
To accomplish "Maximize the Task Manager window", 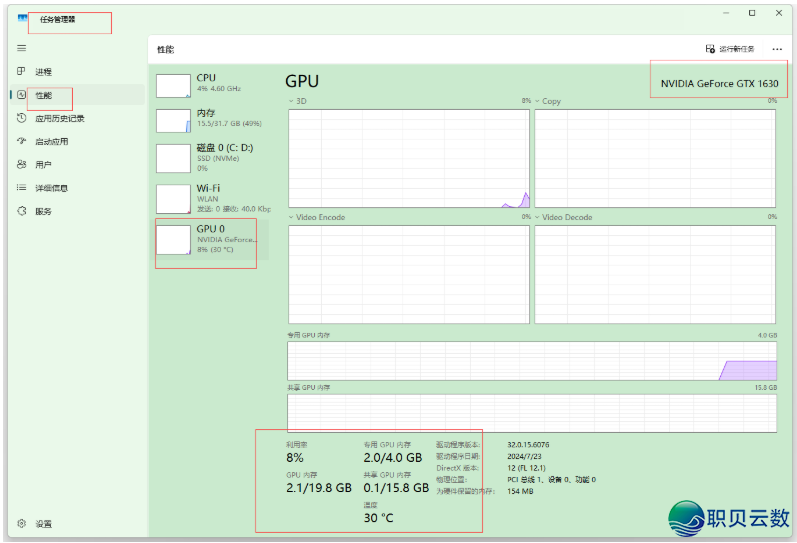I will 752,13.
